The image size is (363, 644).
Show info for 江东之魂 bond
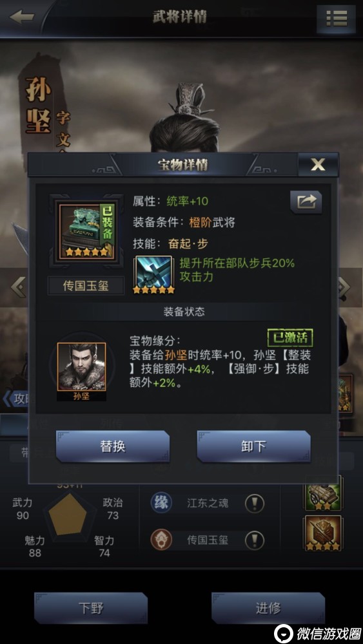click(x=255, y=503)
